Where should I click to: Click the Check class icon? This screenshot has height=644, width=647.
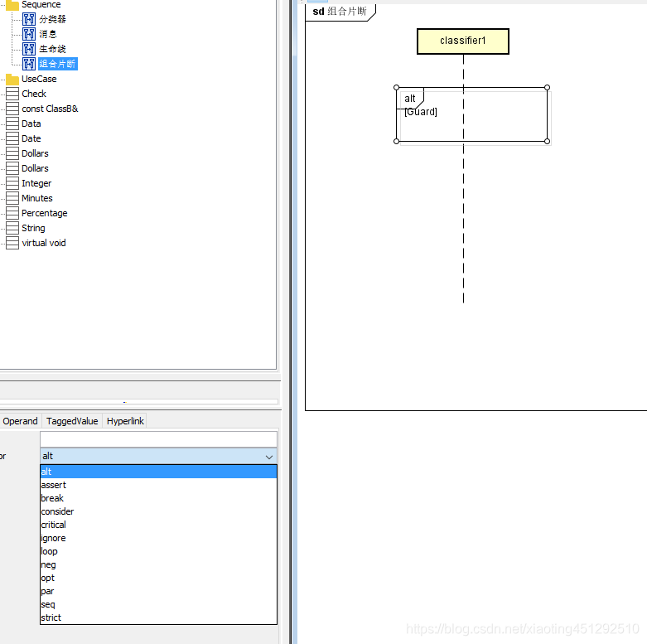pyautogui.click(x=12, y=94)
